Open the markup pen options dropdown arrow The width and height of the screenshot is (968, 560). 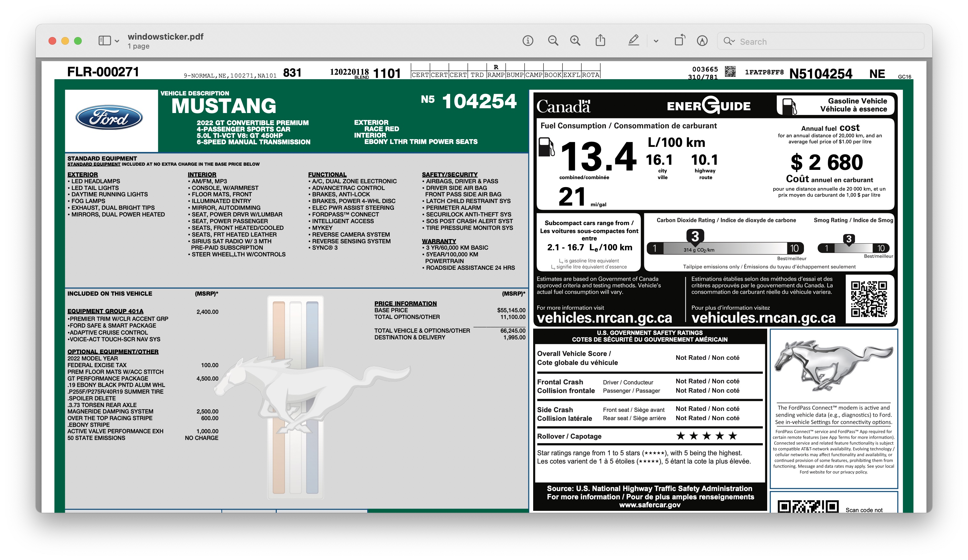(656, 41)
